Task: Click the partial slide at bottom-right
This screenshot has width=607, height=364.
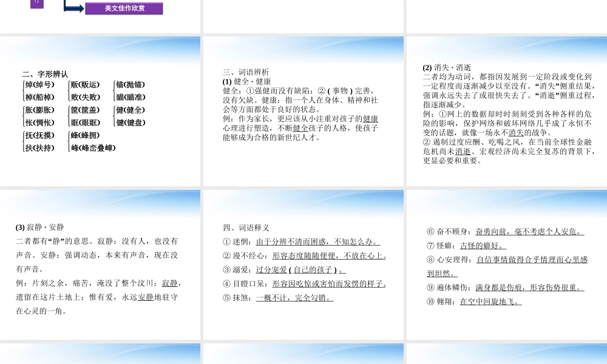Action: pos(507,354)
